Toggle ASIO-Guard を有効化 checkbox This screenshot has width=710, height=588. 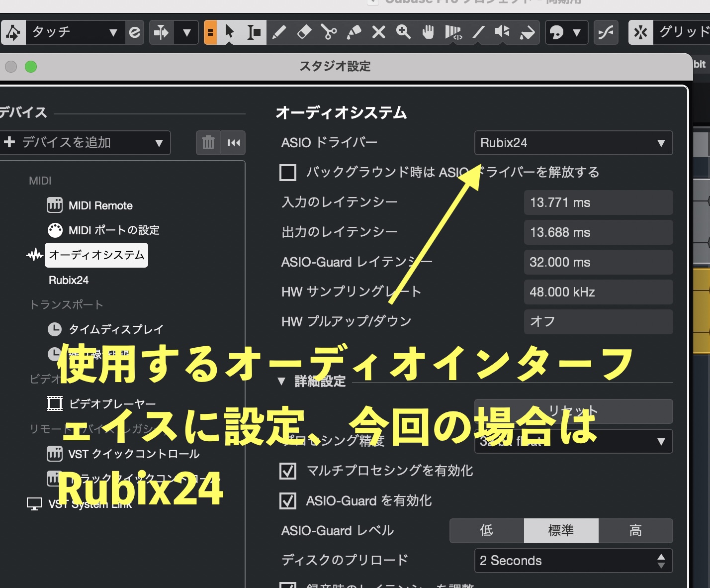tap(288, 501)
